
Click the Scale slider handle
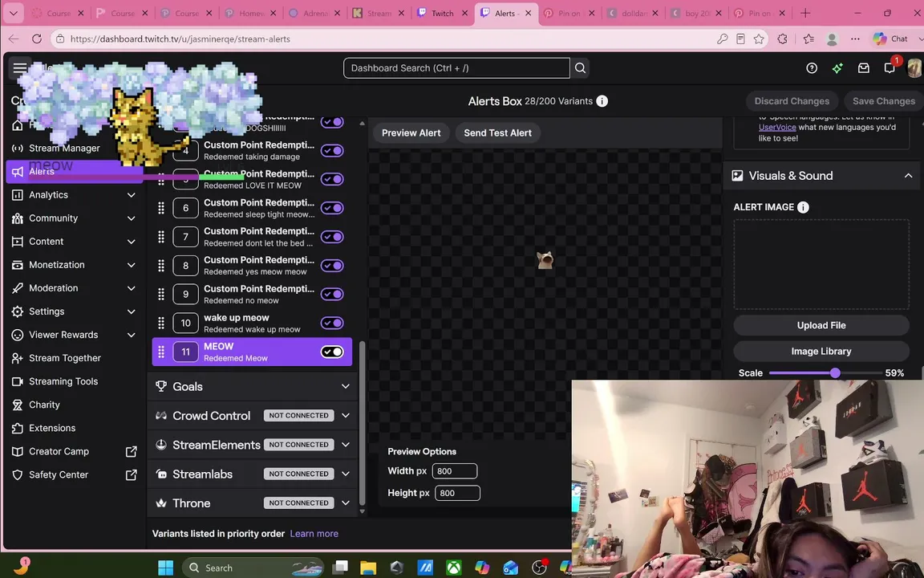coord(835,372)
